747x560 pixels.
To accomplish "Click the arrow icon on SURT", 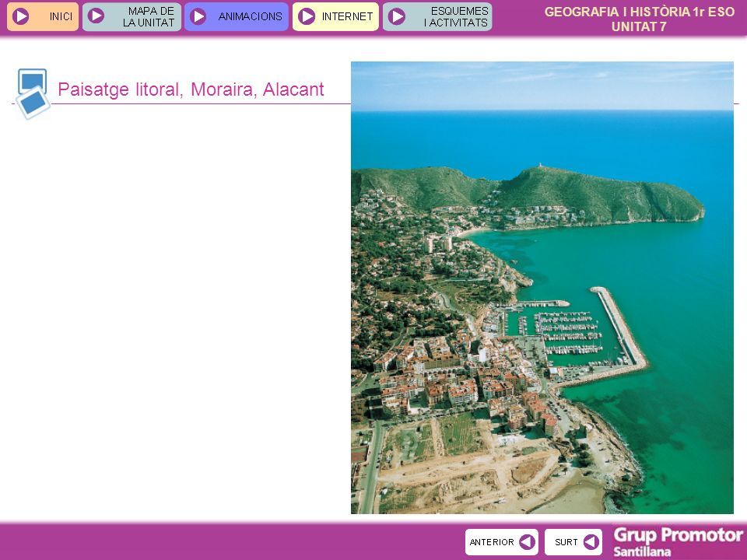I will [591, 542].
